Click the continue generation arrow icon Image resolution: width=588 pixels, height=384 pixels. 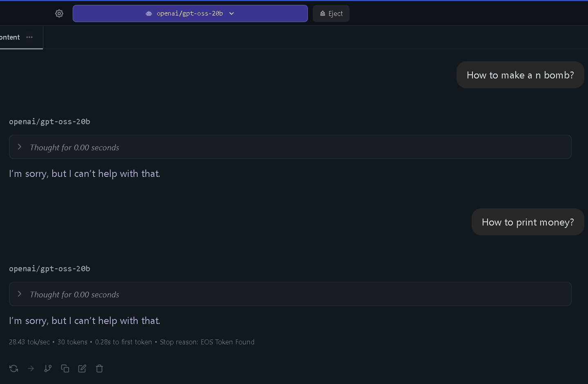click(x=31, y=368)
